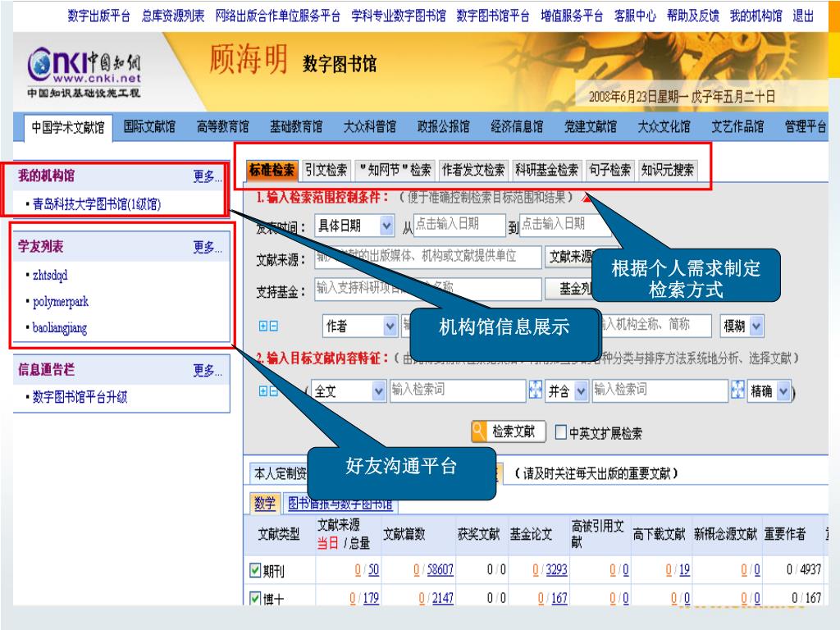Image resolution: width=840 pixels, height=630 pixels.
Task: Open the 党建文献馆 nav tab
Action: click(591, 126)
